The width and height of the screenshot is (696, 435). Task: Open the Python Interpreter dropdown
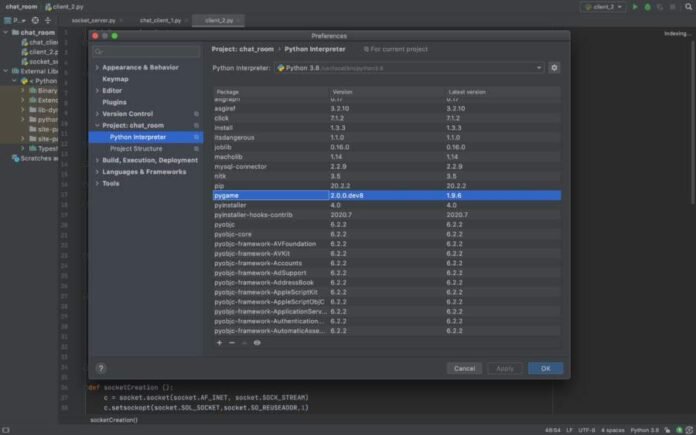point(410,68)
